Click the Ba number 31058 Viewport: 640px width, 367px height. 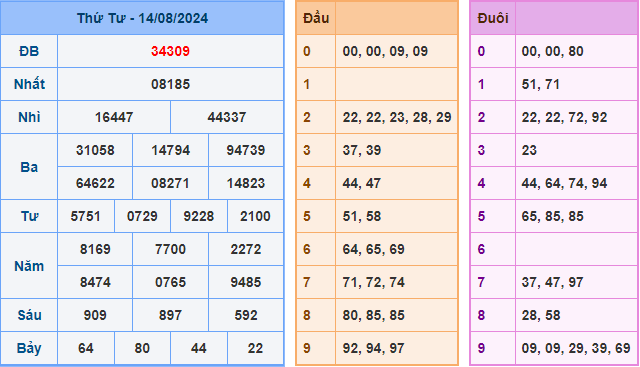click(x=95, y=150)
